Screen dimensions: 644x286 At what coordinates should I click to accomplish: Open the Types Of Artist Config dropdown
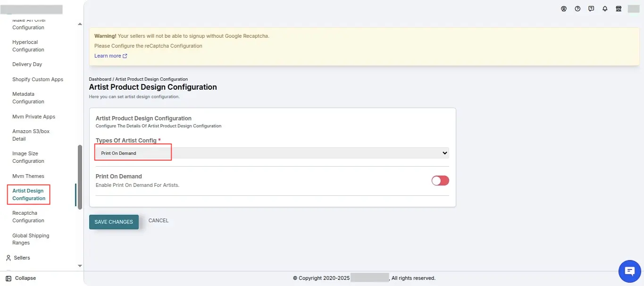pyautogui.click(x=272, y=153)
